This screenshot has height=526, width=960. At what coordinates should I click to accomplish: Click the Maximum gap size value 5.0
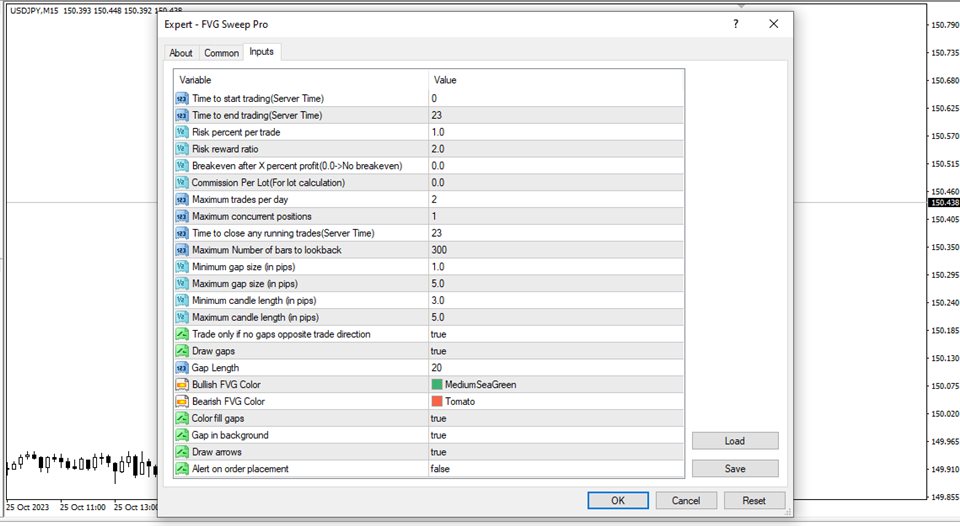click(438, 284)
